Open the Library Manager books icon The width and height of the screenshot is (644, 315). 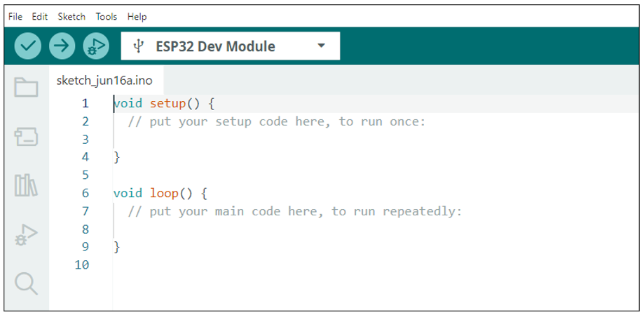point(27,185)
